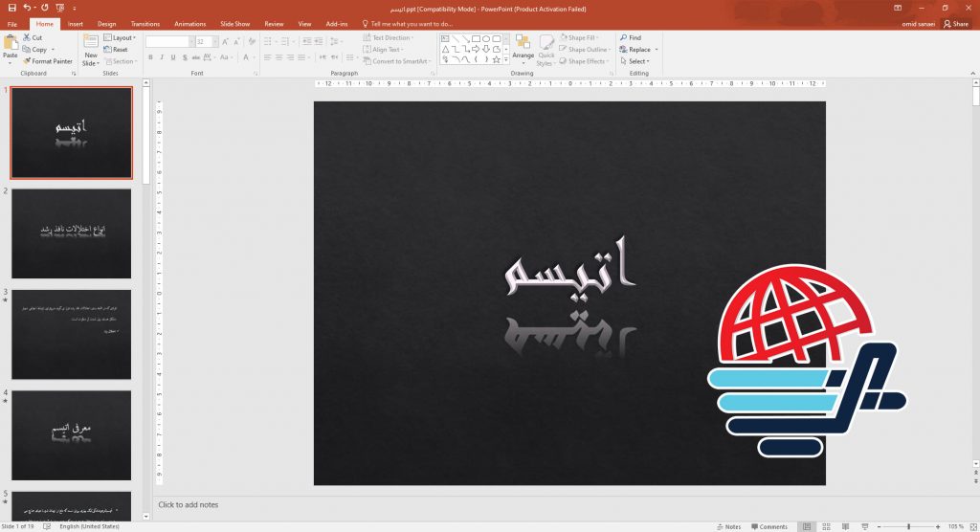Switch to Slide Sorter view
This screenshot has width=980, height=532.
pyautogui.click(x=826, y=527)
